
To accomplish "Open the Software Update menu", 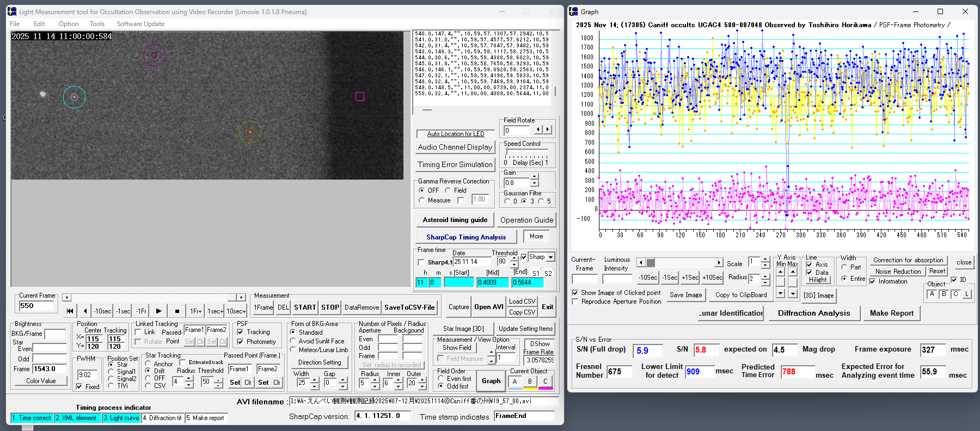I will tap(140, 24).
